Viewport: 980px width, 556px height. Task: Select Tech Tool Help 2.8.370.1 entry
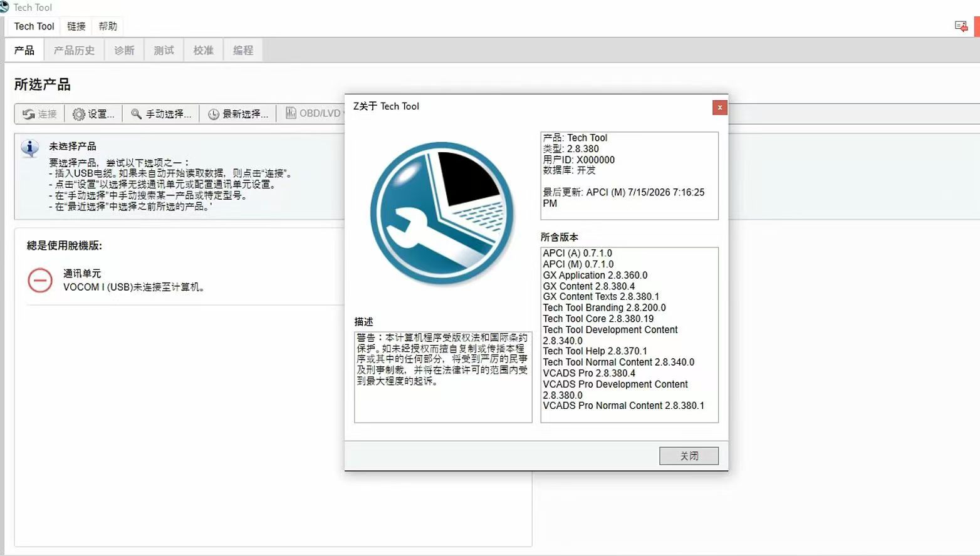click(x=595, y=351)
